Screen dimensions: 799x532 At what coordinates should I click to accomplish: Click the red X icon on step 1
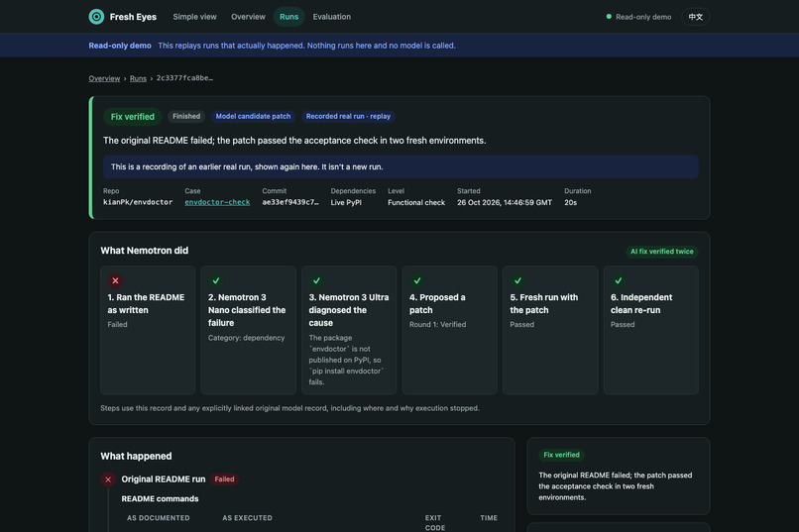(x=115, y=280)
